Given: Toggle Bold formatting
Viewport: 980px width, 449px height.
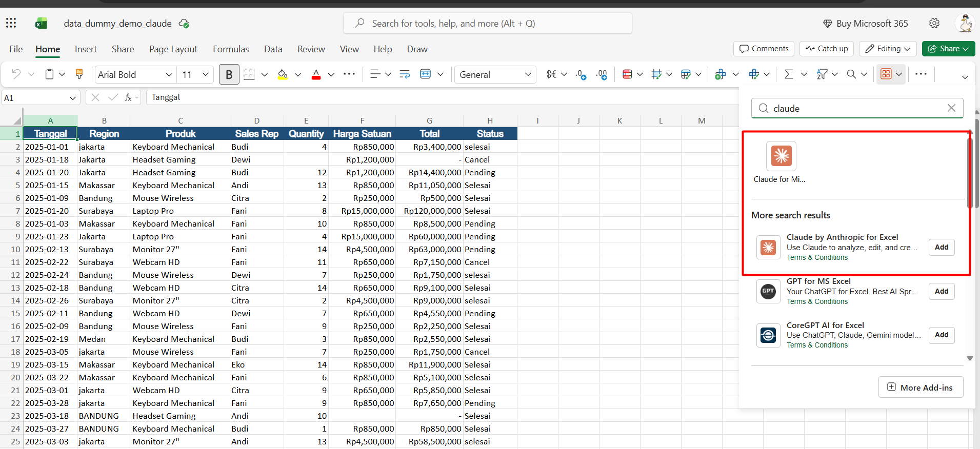Looking at the screenshot, I should pos(229,75).
